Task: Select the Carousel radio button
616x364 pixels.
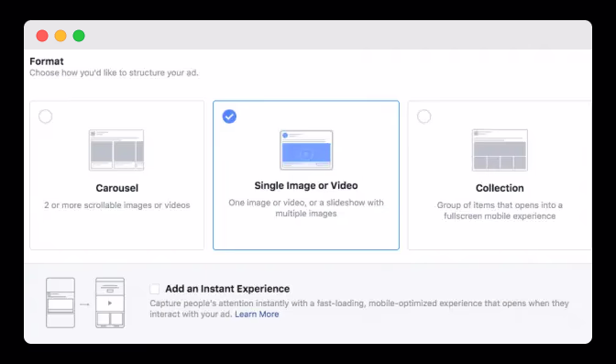Action: 45,116
